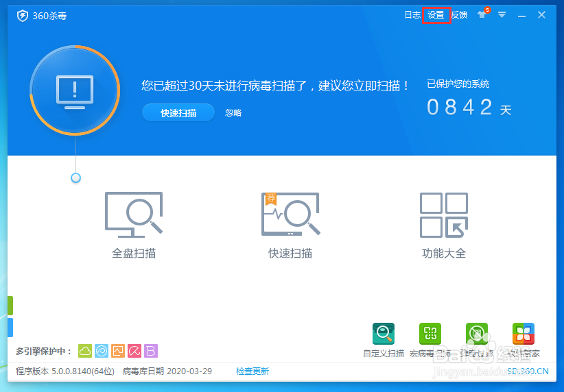Click 检查更新 check for updates link
Image resolution: width=564 pixels, height=392 pixels.
coord(252,371)
